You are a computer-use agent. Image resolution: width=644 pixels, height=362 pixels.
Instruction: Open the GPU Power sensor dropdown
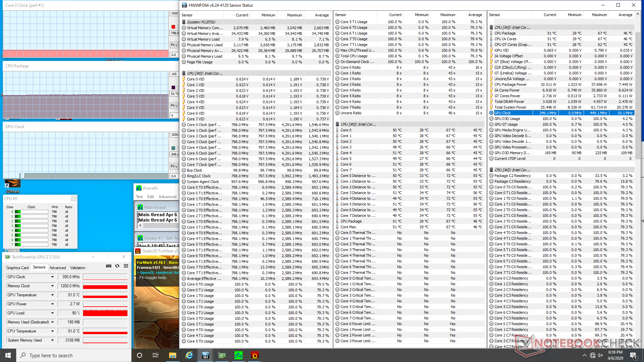tap(52, 304)
